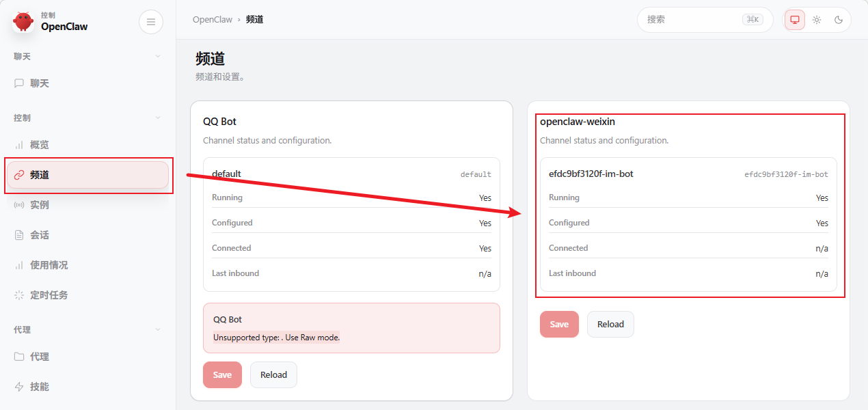Enable dark theme with the moon icon
868x410 pixels.
pyautogui.click(x=839, y=20)
